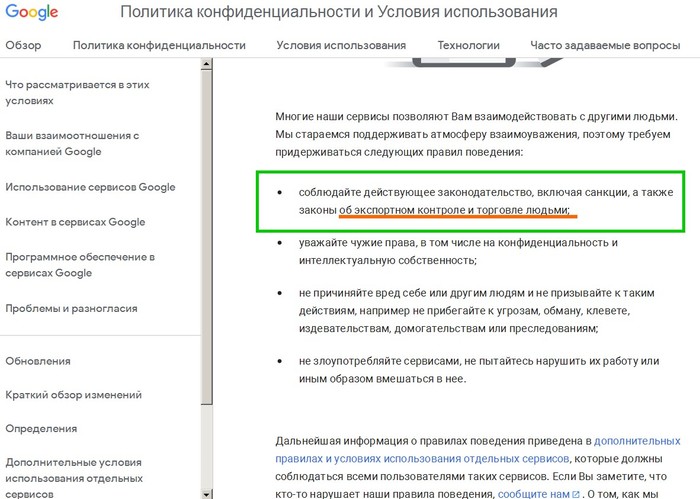Click the text 'соблюдайте действующее законодательство'
This screenshot has height=499, width=700.
click(x=415, y=192)
